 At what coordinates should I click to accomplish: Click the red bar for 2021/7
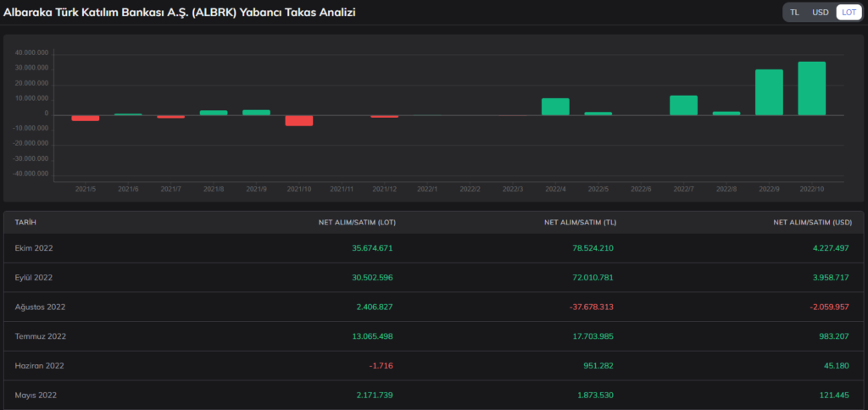(x=171, y=117)
